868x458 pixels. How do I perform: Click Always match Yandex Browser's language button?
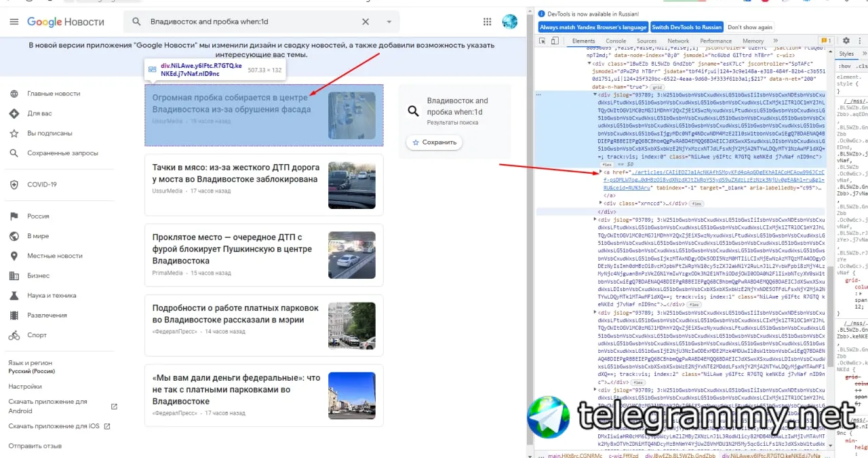593,27
